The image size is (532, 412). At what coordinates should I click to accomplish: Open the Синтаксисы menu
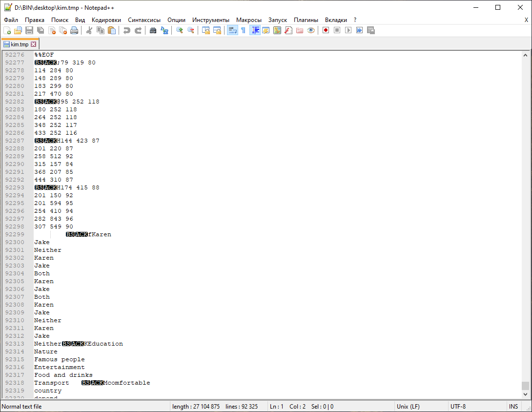point(144,20)
